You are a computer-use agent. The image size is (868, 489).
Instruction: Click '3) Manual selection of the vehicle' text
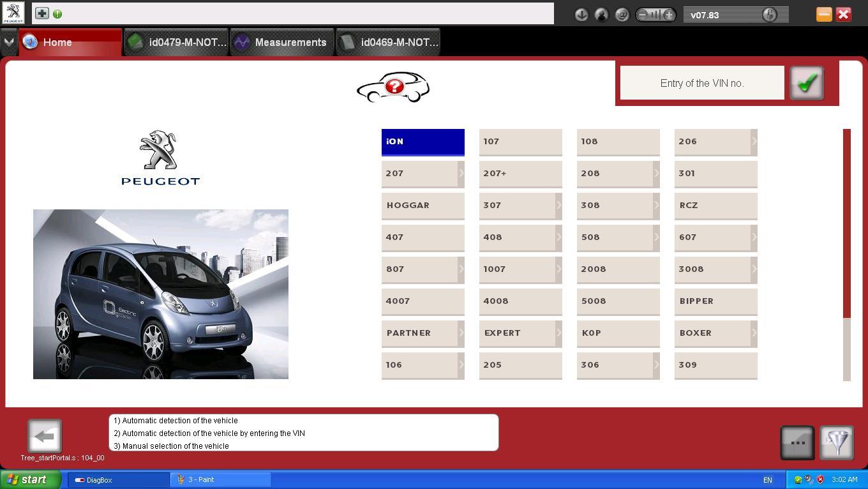coord(171,446)
